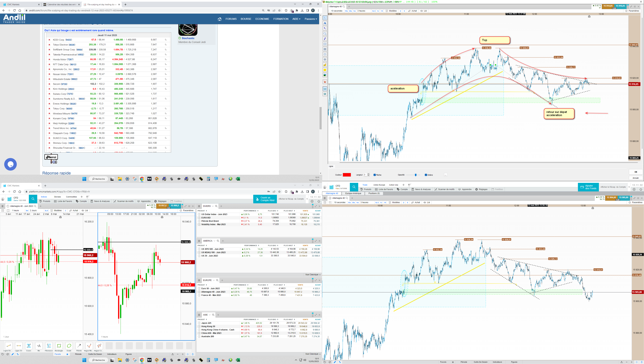Click the red X delete tool
The width and height of the screenshot is (644, 364).
(x=325, y=82)
